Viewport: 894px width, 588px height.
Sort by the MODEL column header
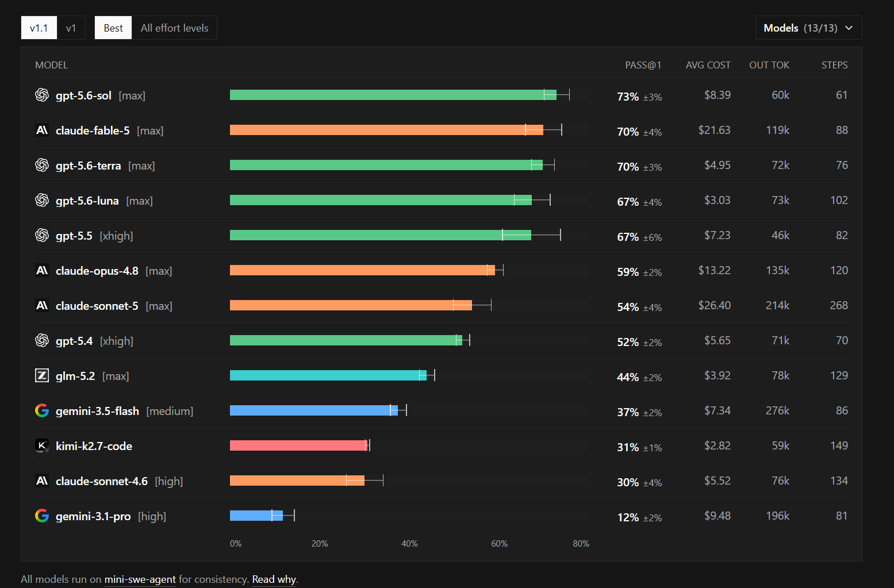52,65
